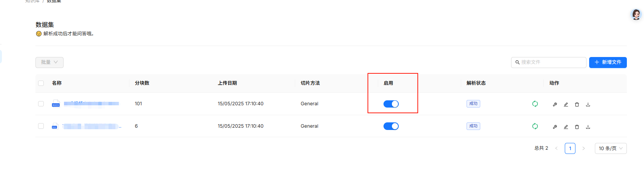Viewport: 644px width, 179px height.
Task: Click upload date of 6-chunk document
Action: click(241, 126)
